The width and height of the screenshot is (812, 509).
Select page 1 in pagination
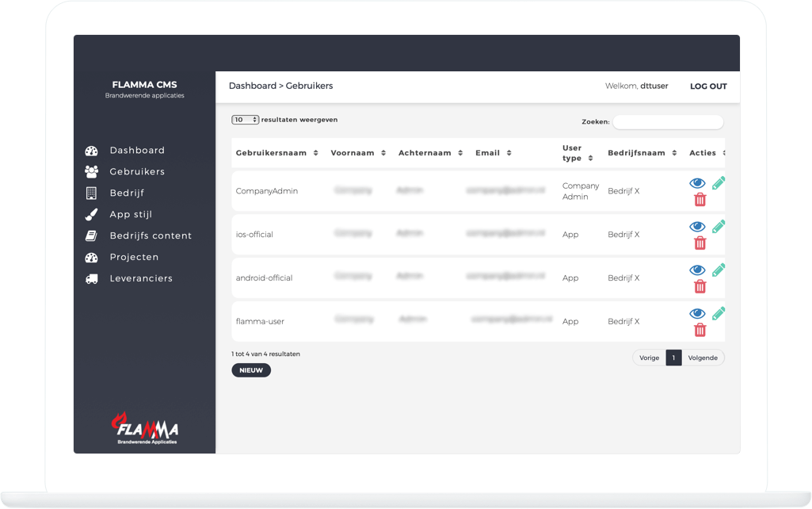[x=673, y=358]
